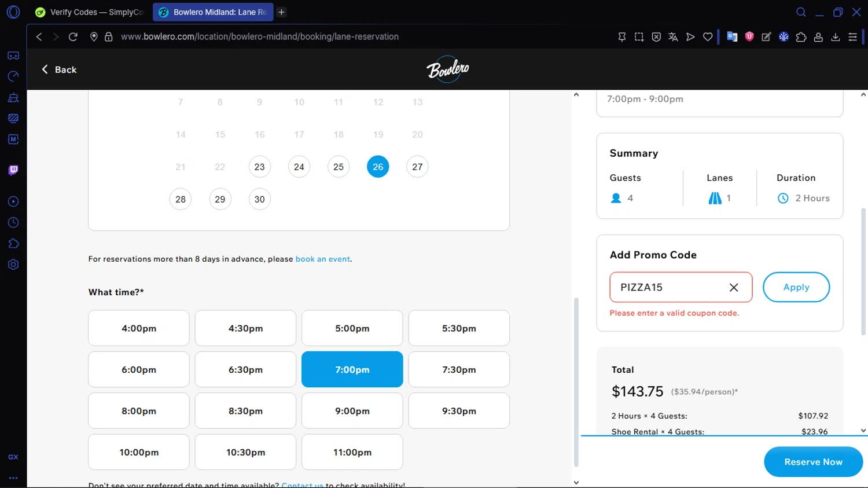
Task: Open the downloads icon in toolbar
Action: pos(836,36)
